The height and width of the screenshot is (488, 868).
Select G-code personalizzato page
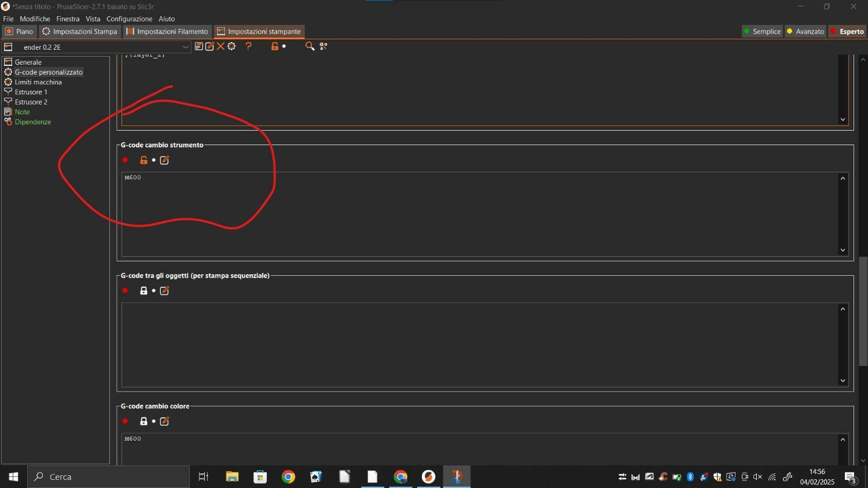pyautogui.click(x=49, y=72)
